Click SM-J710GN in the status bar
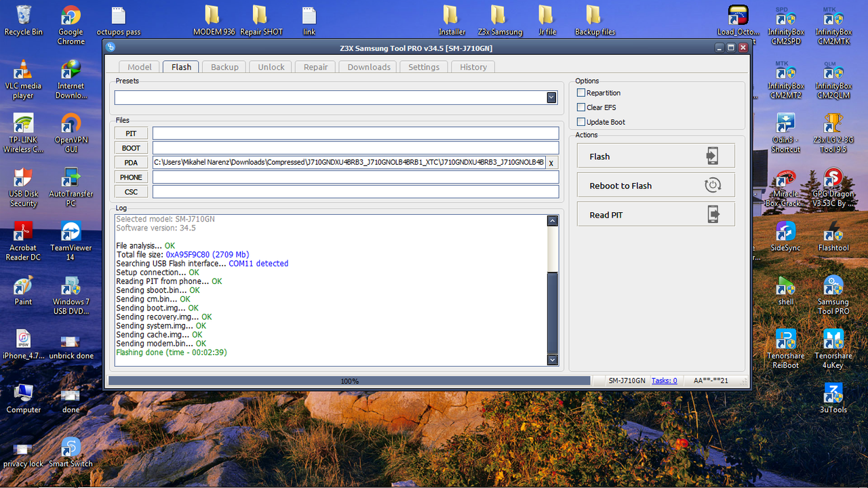Image resolution: width=868 pixels, height=488 pixels. point(627,381)
